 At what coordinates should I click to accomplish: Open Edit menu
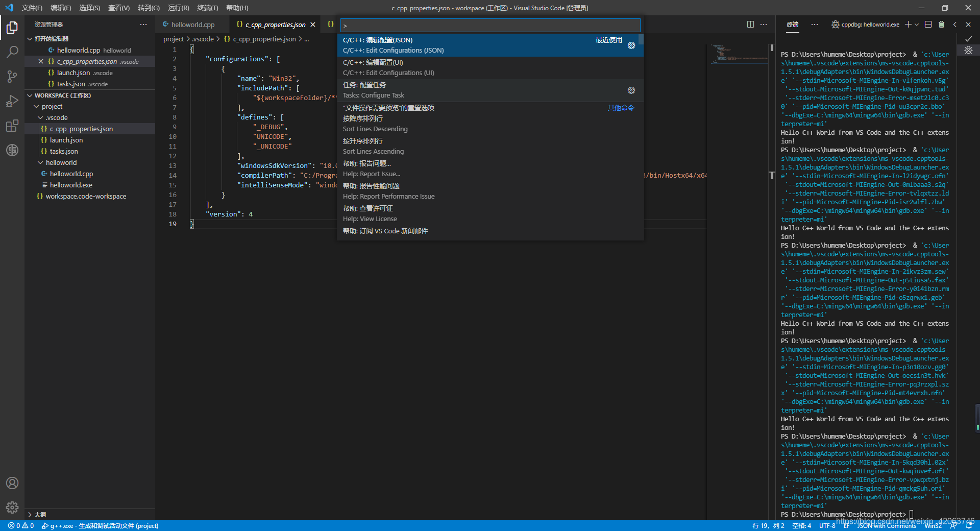(61, 8)
